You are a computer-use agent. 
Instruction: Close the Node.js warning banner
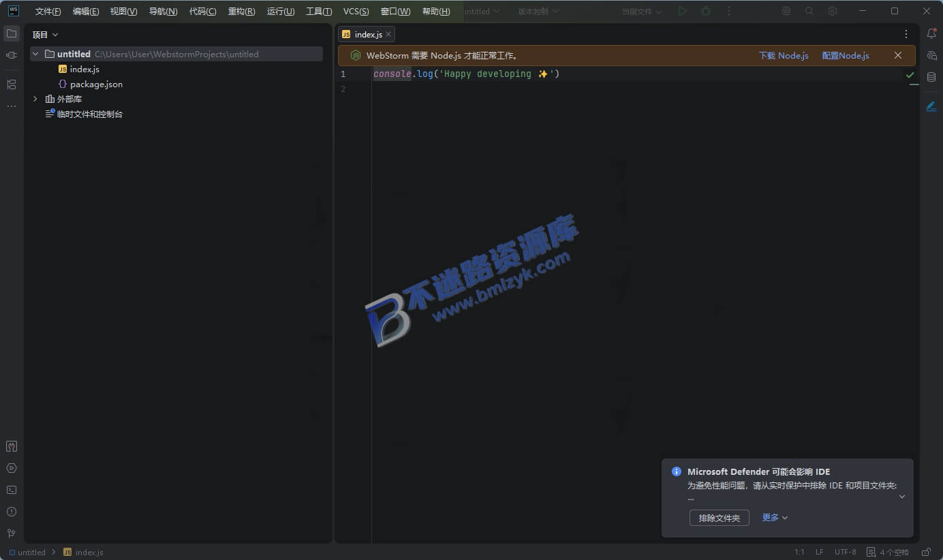coord(898,55)
